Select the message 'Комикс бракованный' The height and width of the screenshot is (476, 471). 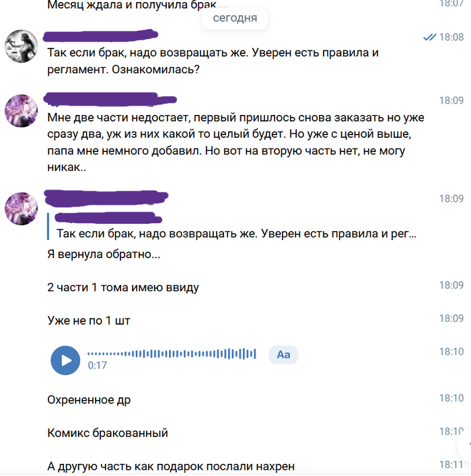(x=108, y=433)
